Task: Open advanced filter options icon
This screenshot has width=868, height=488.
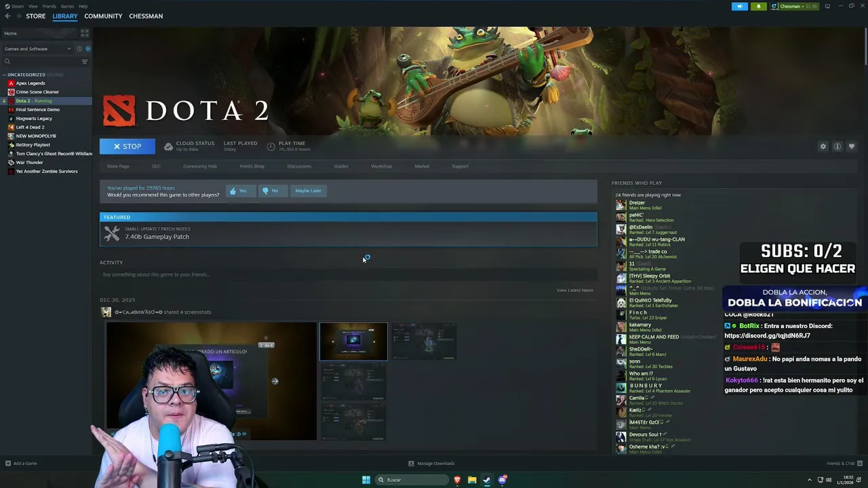Action: (85, 62)
